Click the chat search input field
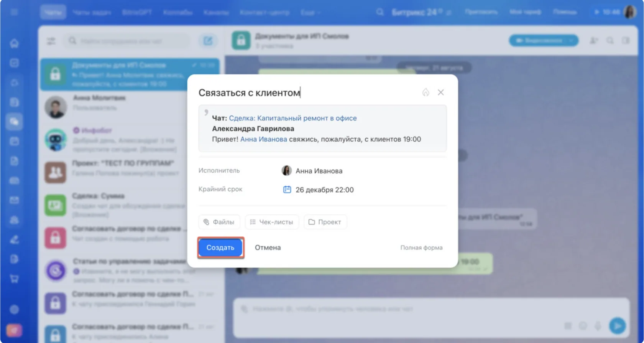 (127, 41)
